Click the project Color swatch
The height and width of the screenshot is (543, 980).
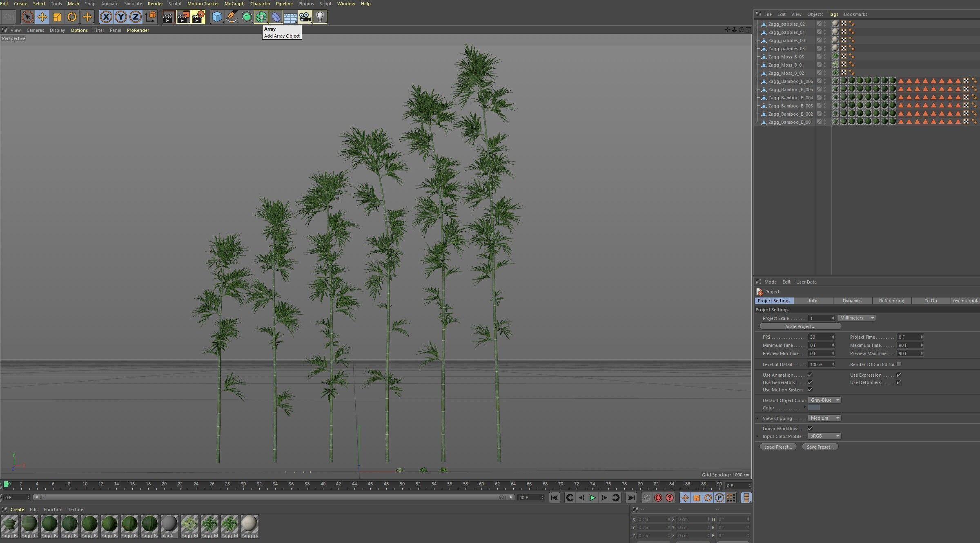tap(814, 407)
